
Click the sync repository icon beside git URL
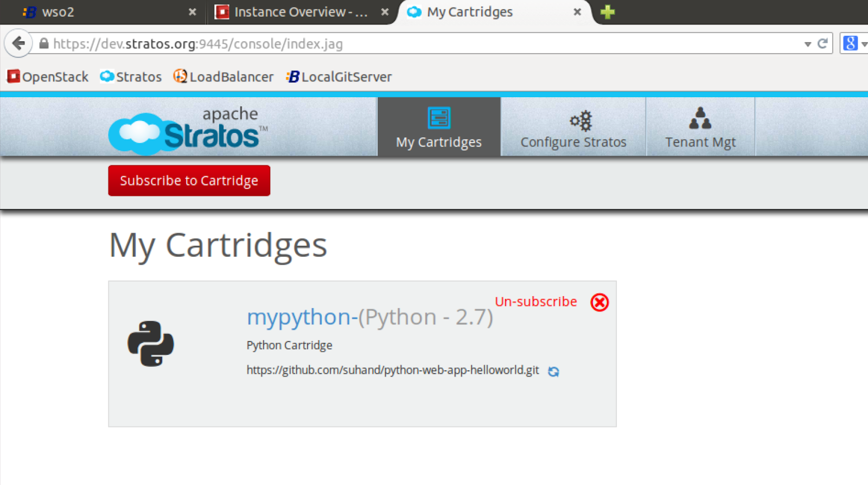click(x=553, y=371)
